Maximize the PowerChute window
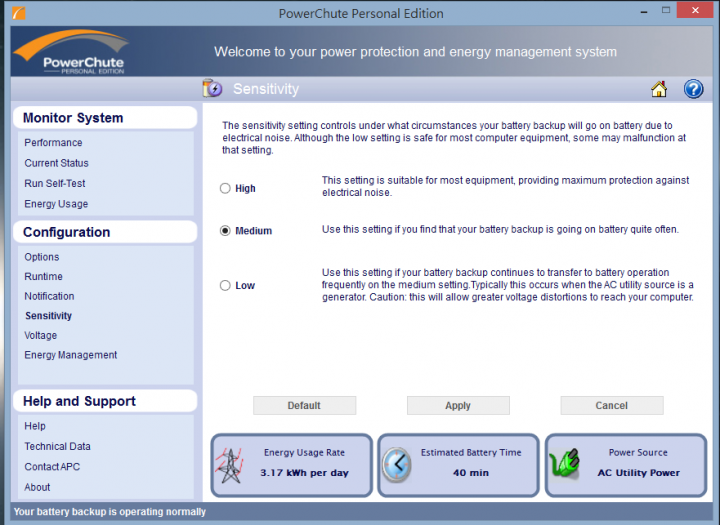The width and height of the screenshot is (720, 525). [666, 11]
